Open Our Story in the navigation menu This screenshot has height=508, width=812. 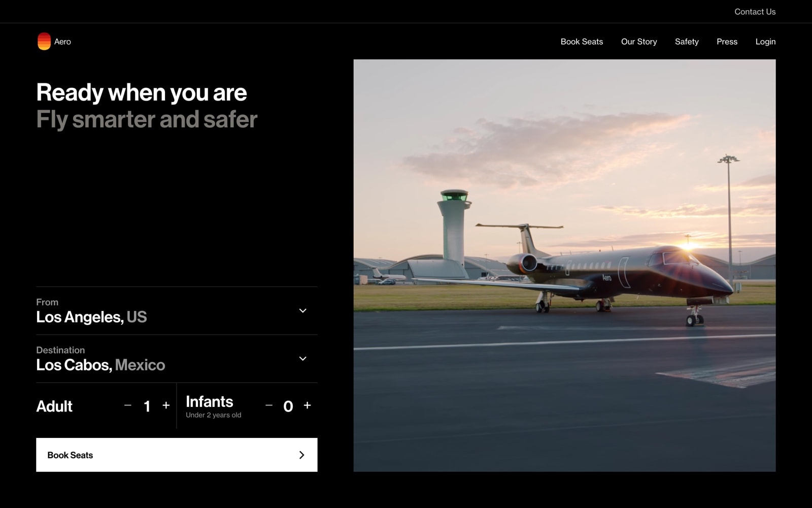tap(639, 42)
